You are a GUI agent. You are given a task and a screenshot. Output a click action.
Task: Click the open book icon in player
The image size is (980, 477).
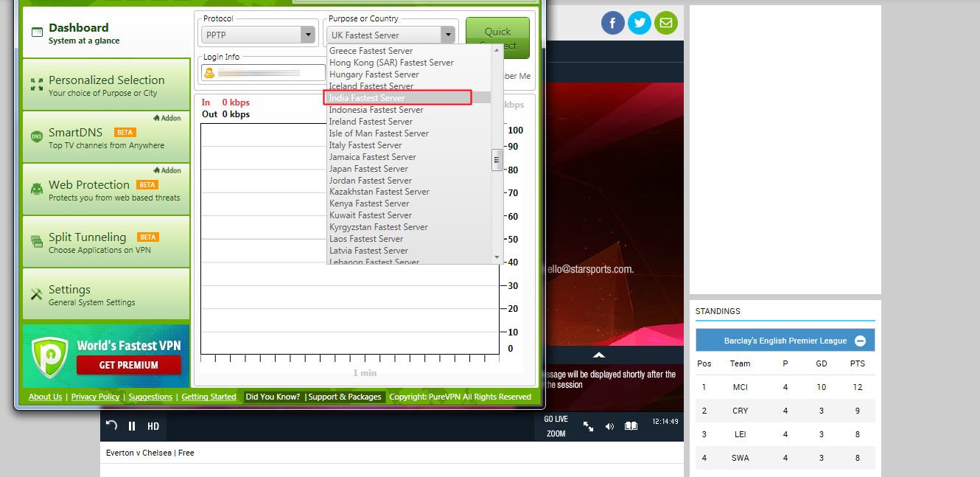click(631, 426)
